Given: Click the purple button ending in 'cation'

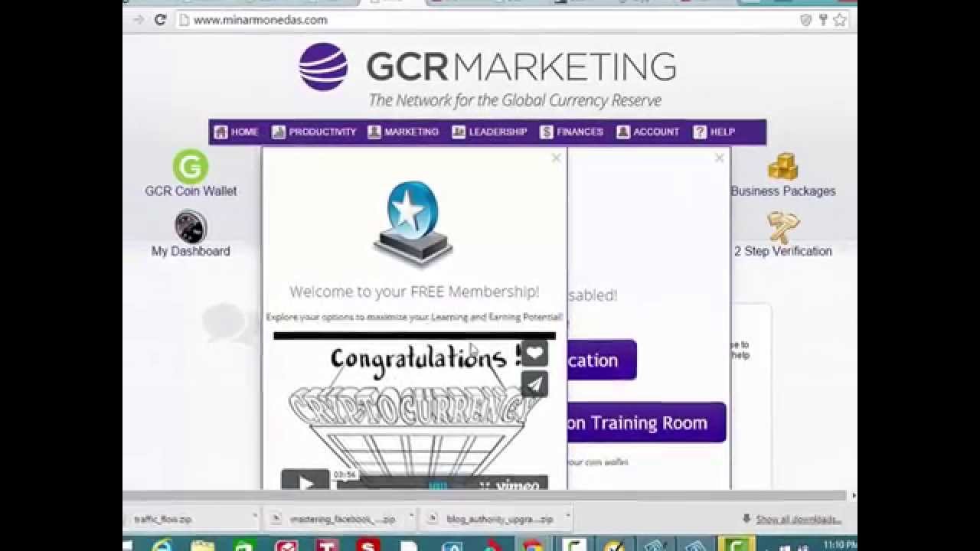Looking at the screenshot, I should 603,360.
